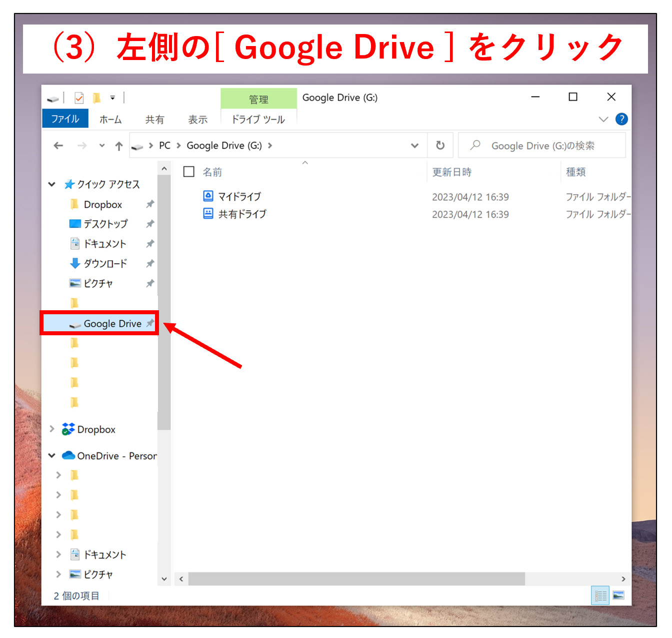Collapse the OneDrive - Personal tree node
The height and width of the screenshot is (638, 672).
tap(51, 455)
